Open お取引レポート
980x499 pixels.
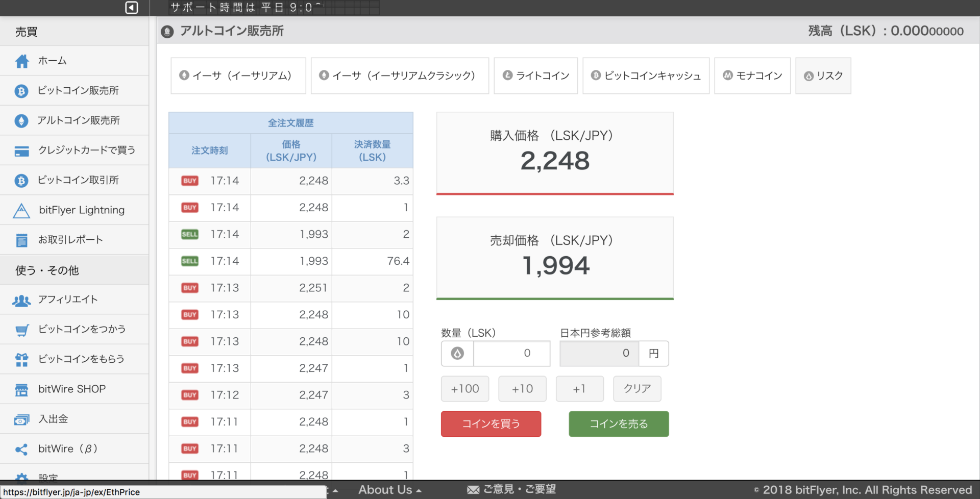(x=75, y=240)
